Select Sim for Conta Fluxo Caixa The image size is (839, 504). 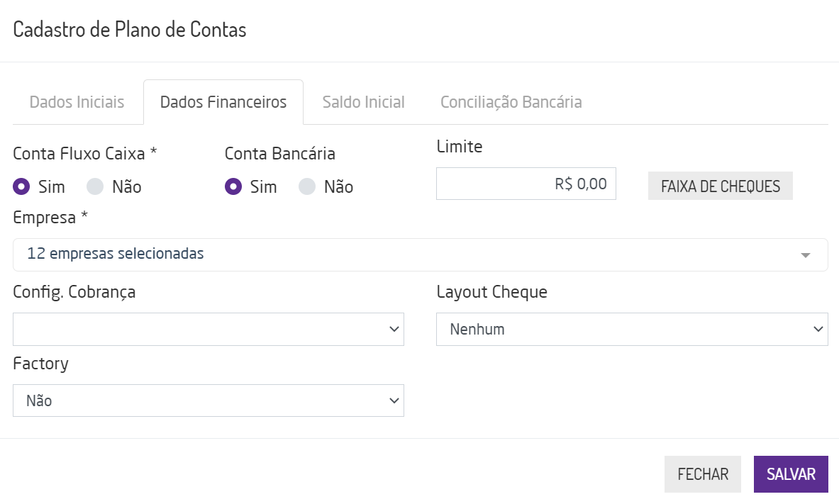22,186
